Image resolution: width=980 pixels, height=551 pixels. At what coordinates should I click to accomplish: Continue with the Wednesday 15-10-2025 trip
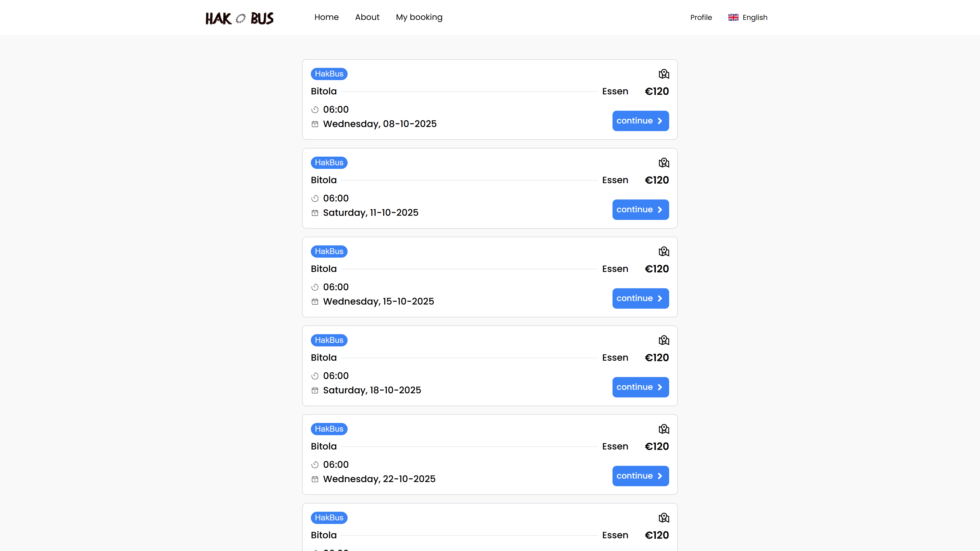[640, 298]
